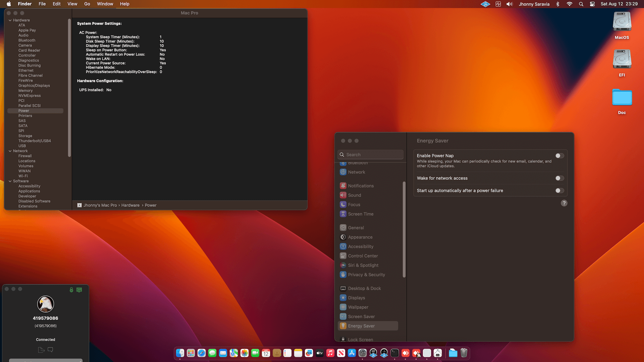Toggle Start up automatically after power failure

(x=559, y=191)
